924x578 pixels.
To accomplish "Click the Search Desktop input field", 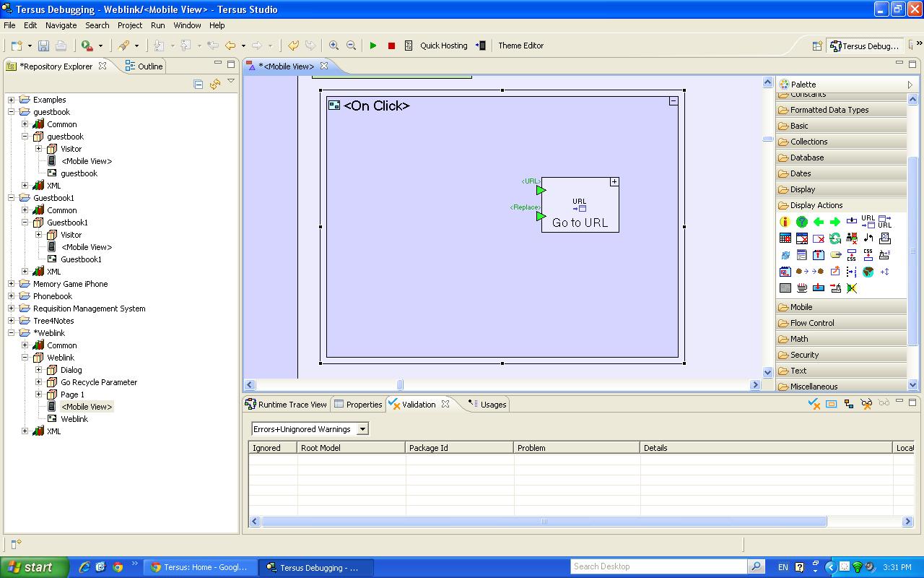I will [x=659, y=566].
